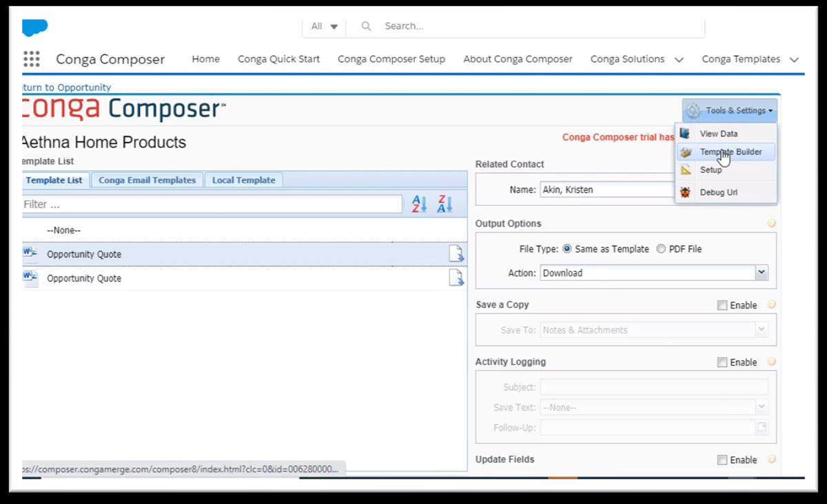Click help bulb beside Save a Copy

(x=772, y=304)
